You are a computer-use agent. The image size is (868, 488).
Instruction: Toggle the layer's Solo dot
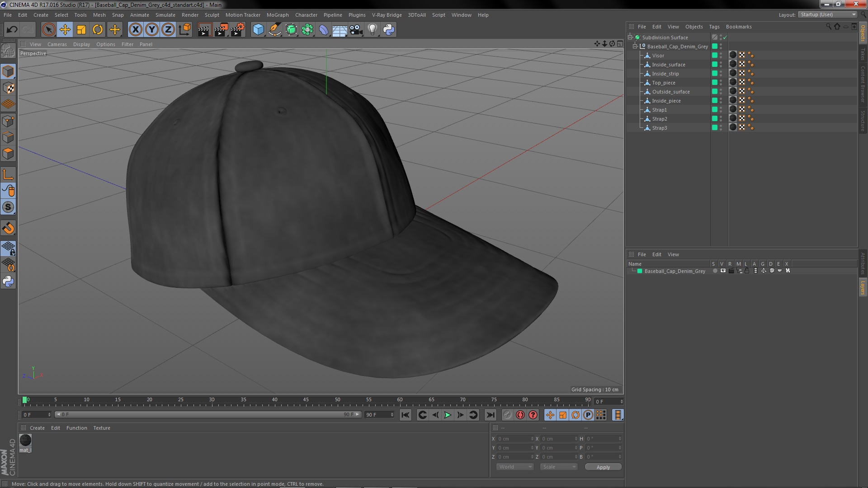coord(715,271)
